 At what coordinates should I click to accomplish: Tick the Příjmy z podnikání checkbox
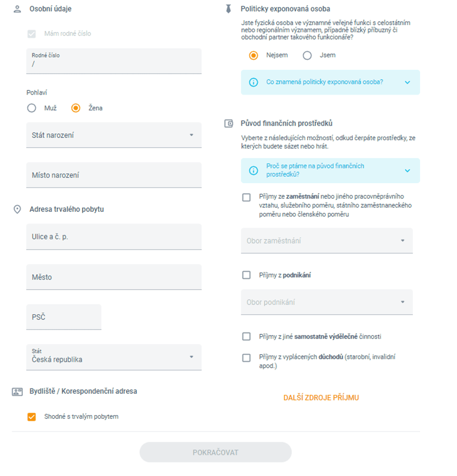click(x=247, y=275)
